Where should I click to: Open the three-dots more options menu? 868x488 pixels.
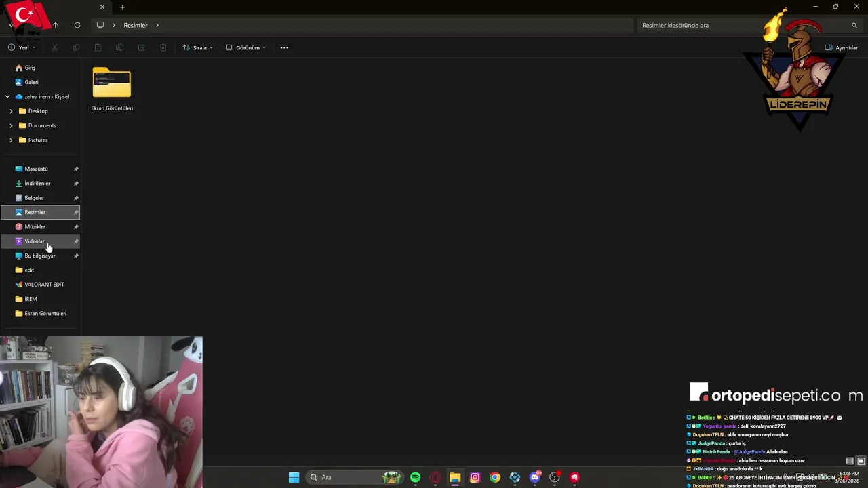click(x=284, y=47)
